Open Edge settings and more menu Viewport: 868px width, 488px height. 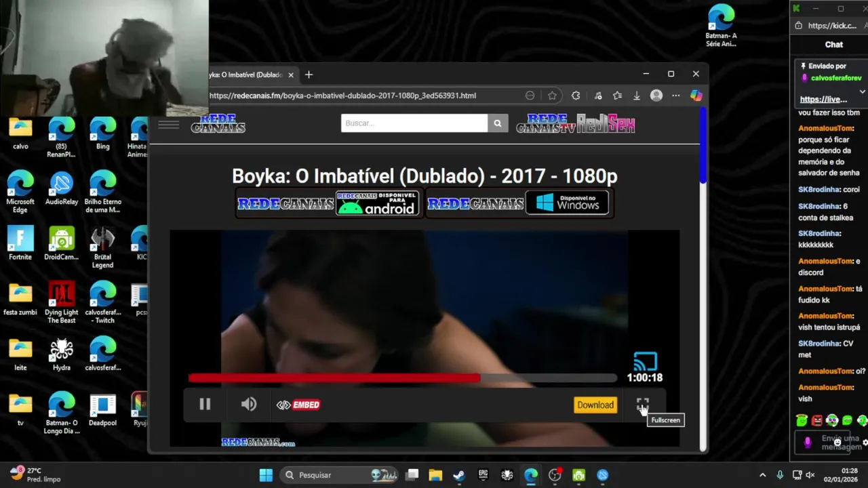[676, 96]
